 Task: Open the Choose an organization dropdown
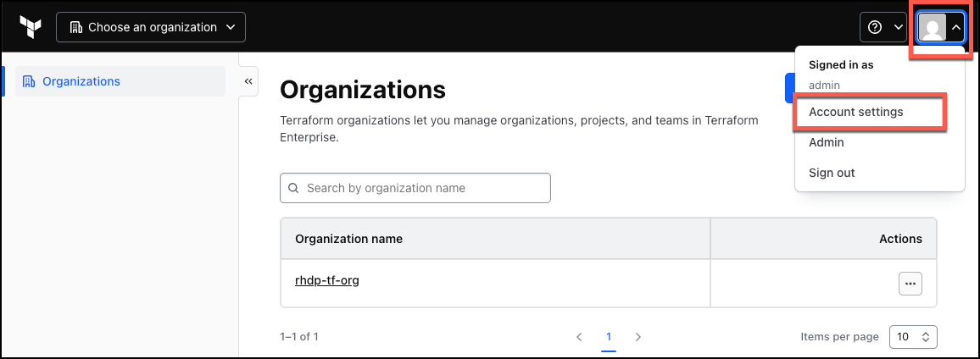click(x=151, y=27)
